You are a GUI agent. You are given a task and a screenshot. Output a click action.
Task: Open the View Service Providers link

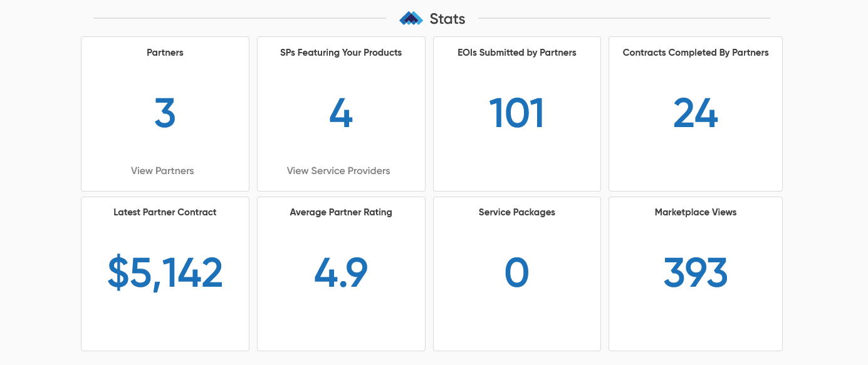338,170
